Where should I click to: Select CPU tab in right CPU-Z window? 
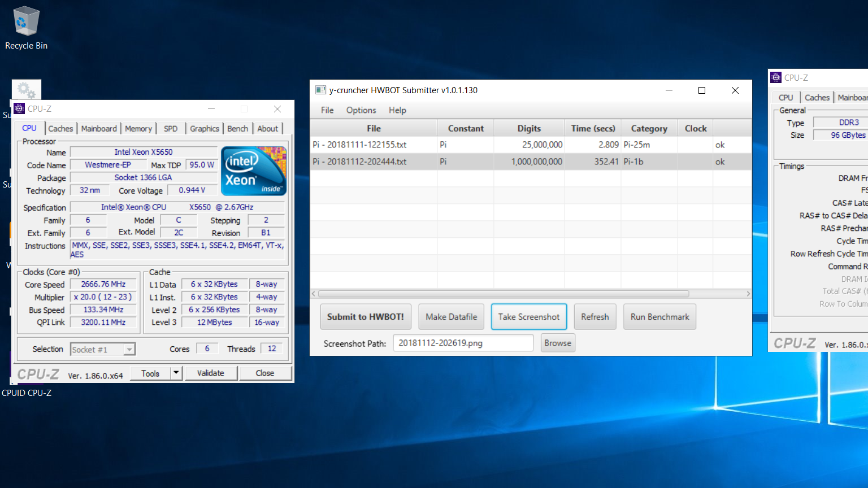pos(785,98)
